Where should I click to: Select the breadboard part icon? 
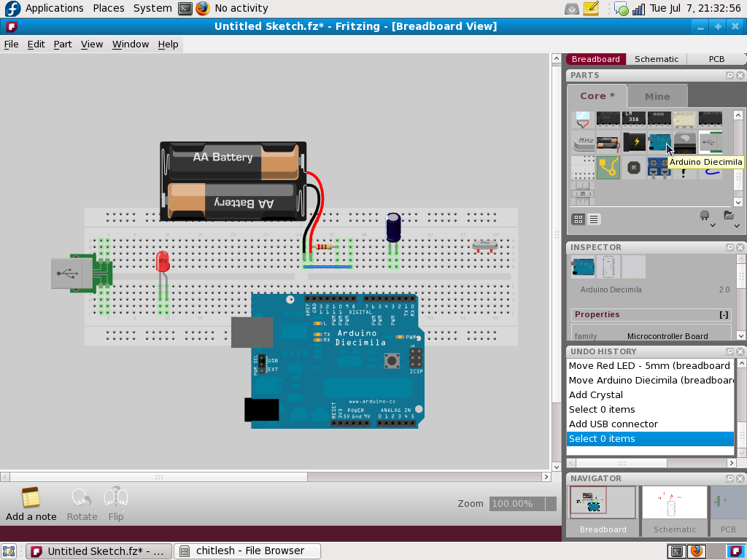(x=582, y=168)
